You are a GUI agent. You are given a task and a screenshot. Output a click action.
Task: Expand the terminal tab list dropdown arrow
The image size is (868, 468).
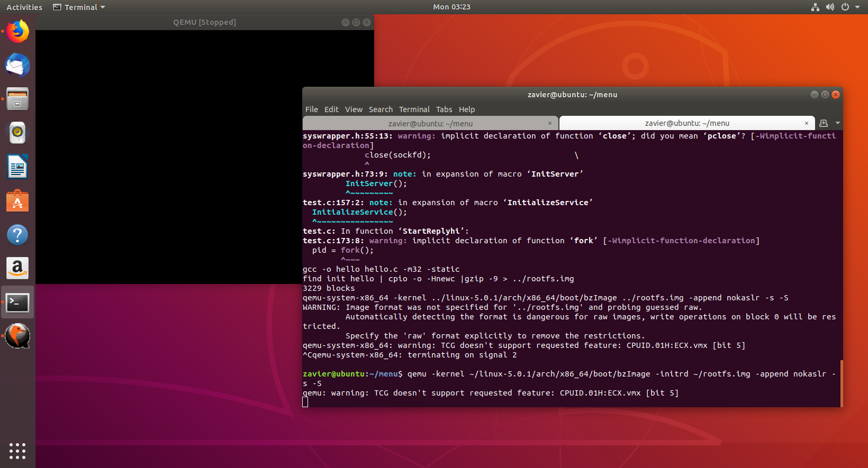pyautogui.click(x=837, y=123)
